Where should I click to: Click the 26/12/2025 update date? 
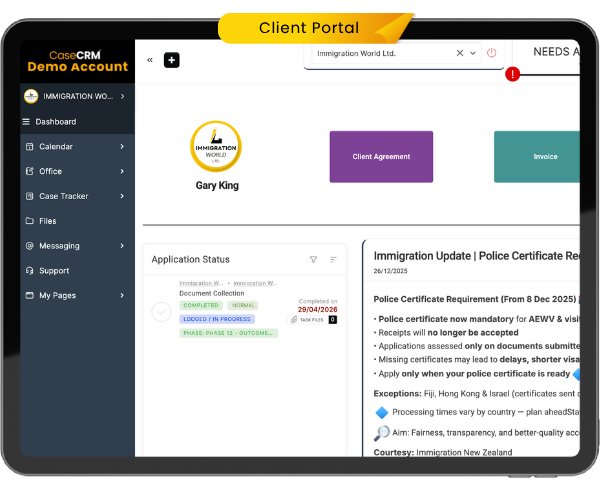(390, 271)
